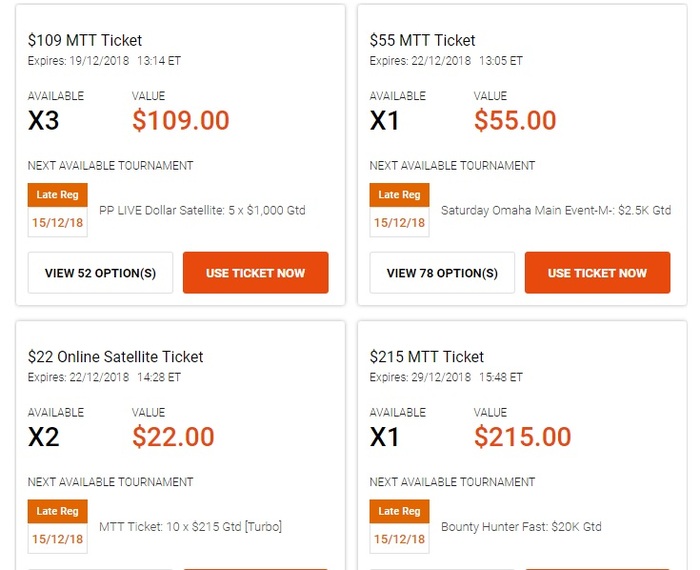
Task: Select the $22 Online Satellite Ticket title
Action: [115, 357]
